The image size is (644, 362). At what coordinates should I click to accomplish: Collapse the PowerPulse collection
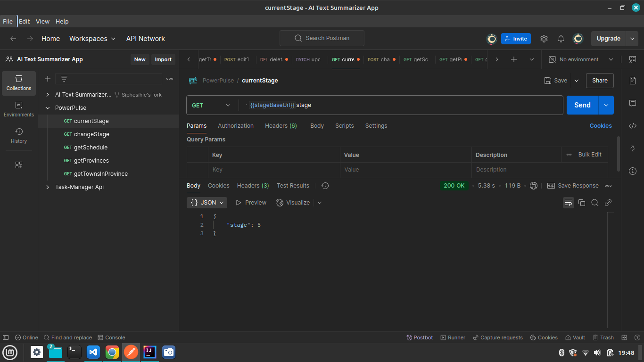pos(48,108)
